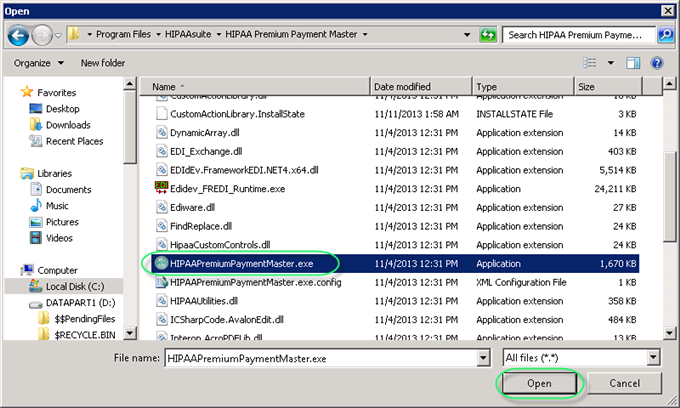680x408 pixels.
Task: Open the change view dropdown arrow
Action: [x=610, y=62]
